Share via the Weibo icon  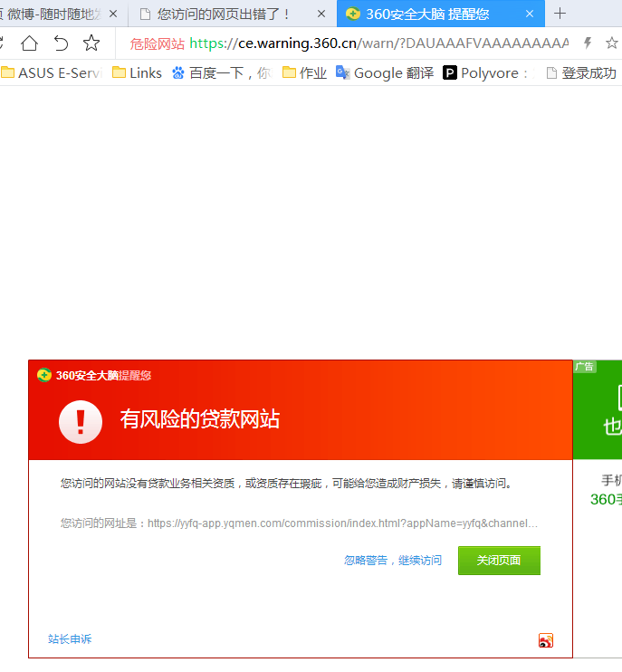point(546,640)
